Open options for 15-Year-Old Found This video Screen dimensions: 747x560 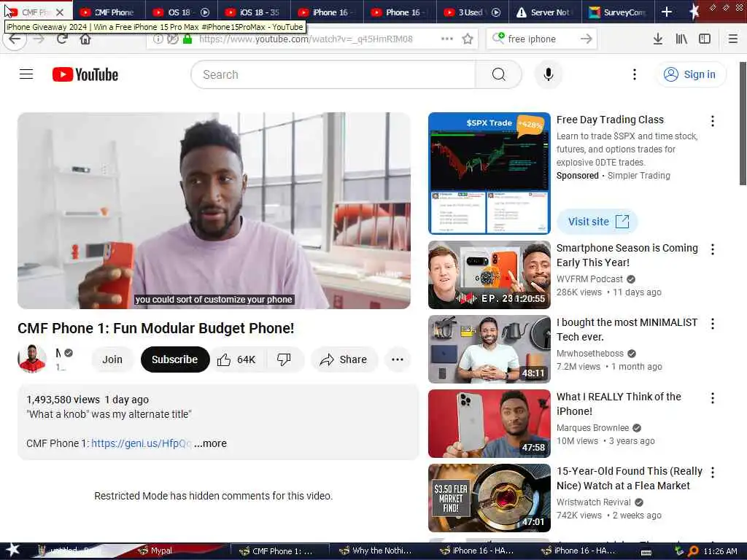[x=712, y=472]
